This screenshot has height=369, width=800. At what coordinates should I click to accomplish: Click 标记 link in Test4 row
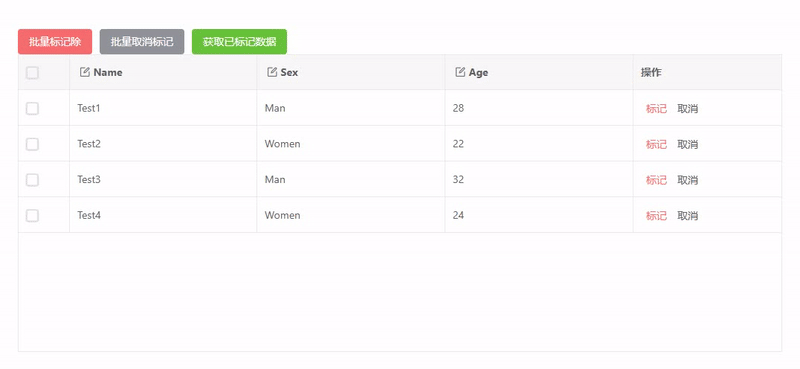tap(656, 216)
